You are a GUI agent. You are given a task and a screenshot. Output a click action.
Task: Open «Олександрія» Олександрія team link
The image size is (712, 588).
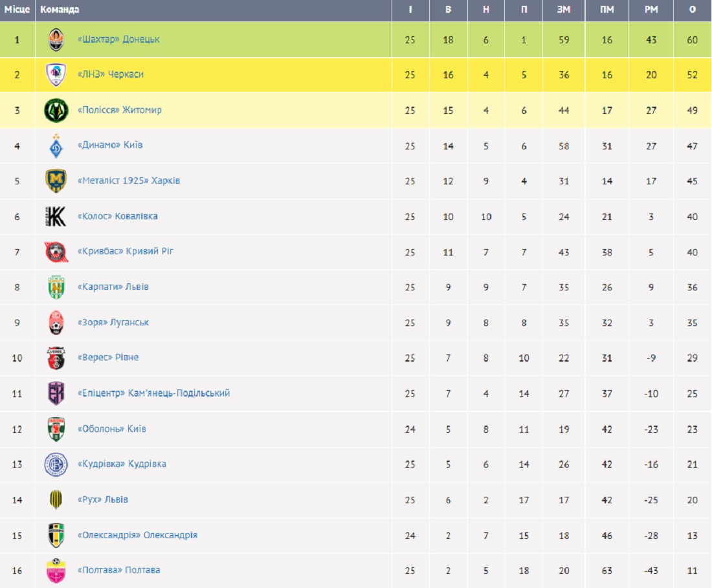[x=137, y=535]
